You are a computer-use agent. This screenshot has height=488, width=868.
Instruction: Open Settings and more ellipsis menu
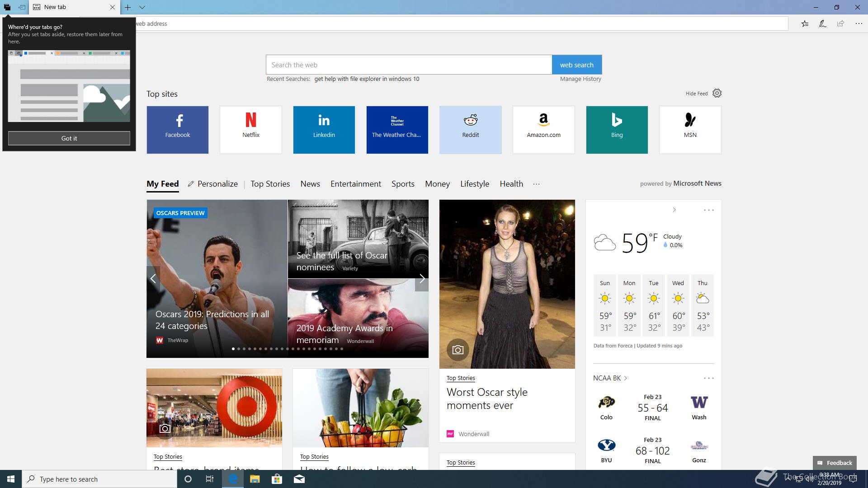pyautogui.click(x=859, y=23)
